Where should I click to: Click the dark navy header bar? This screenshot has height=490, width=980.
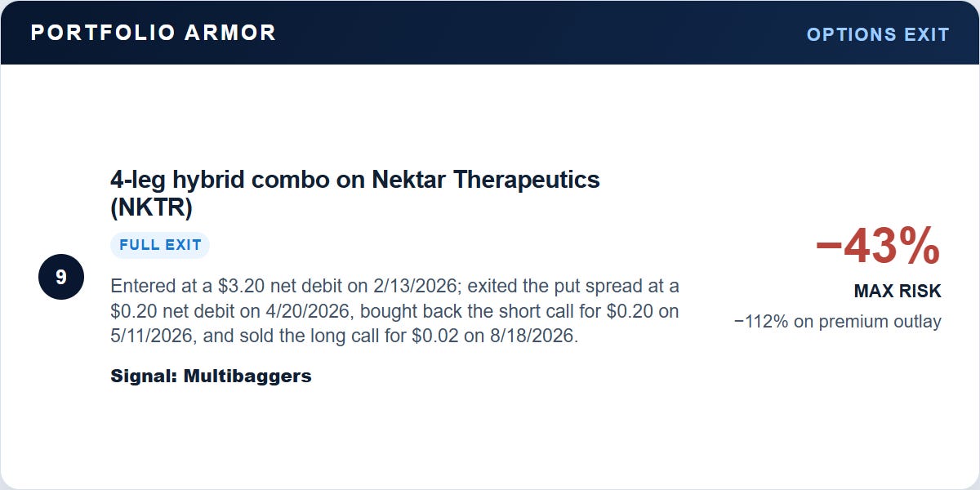pyautogui.click(x=490, y=33)
